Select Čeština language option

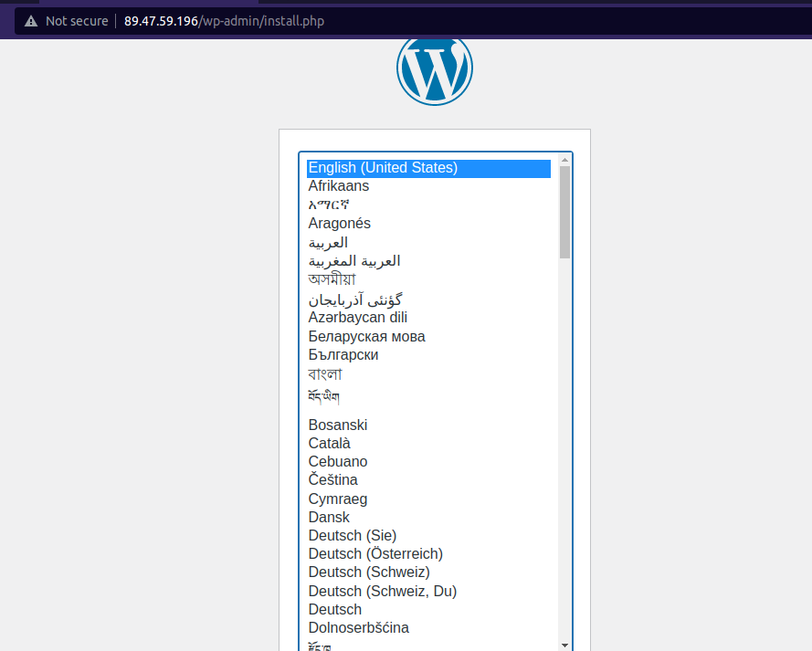pos(428,479)
